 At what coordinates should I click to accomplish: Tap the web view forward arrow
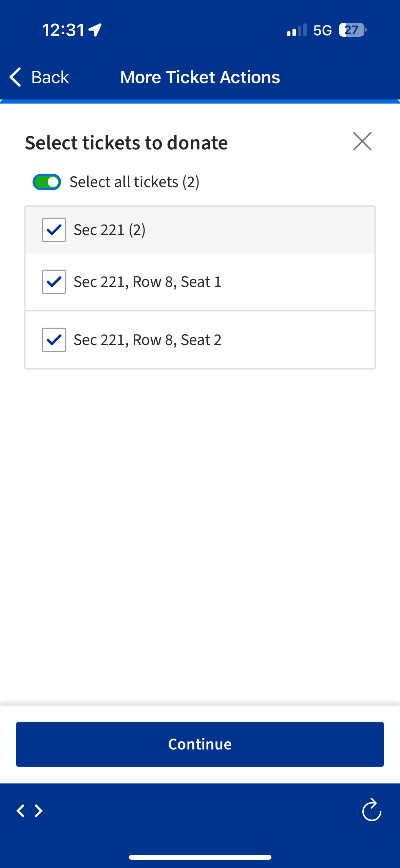tap(39, 811)
